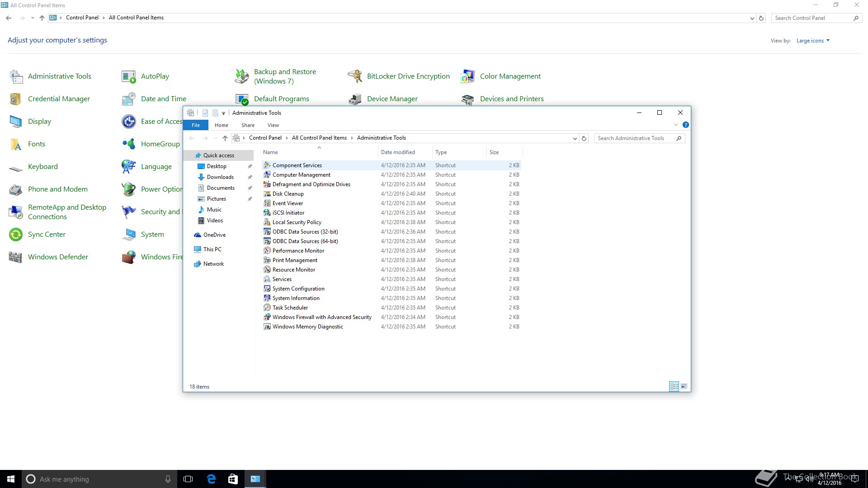Select the Disk Cleanup icon
This screenshot has width=868, height=488.
pos(267,194)
